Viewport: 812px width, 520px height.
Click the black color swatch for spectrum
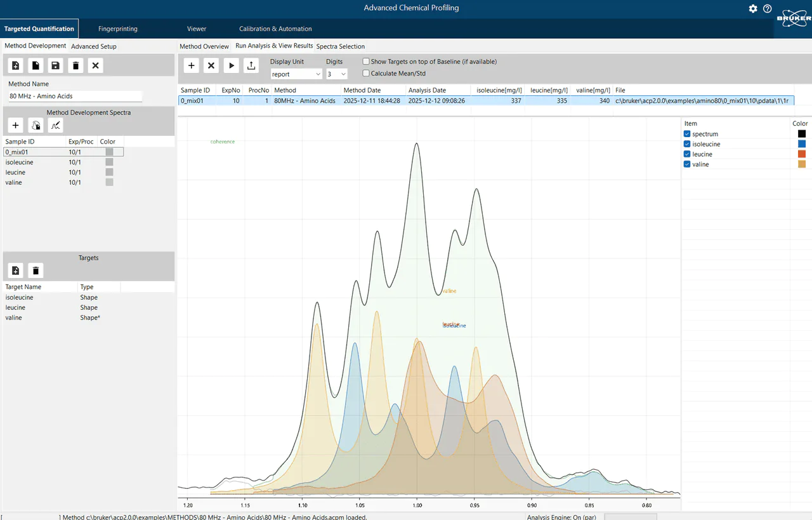coord(802,134)
